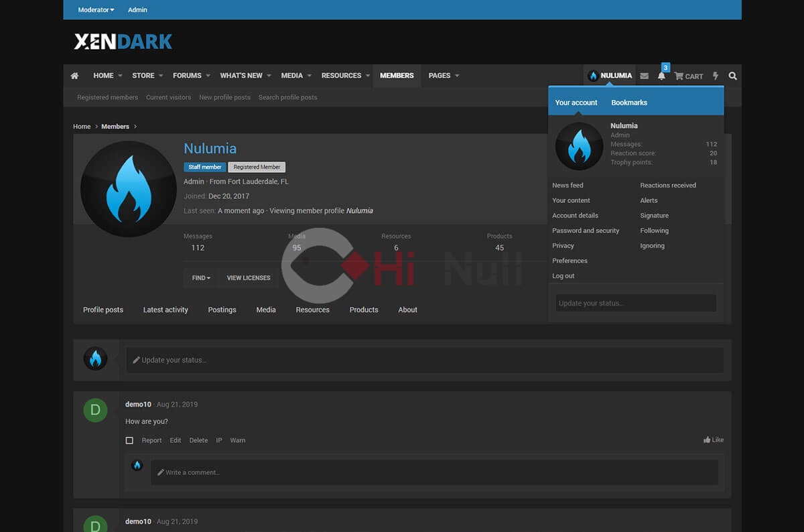The height and width of the screenshot is (532, 804).
Task: Open Password and security
Action: [x=586, y=230]
